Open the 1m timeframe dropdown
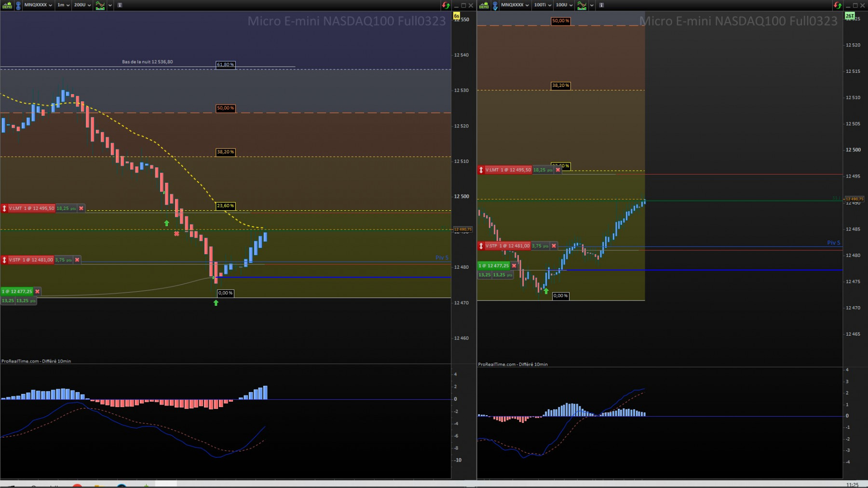868x488 pixels. (x=63, y=5)
